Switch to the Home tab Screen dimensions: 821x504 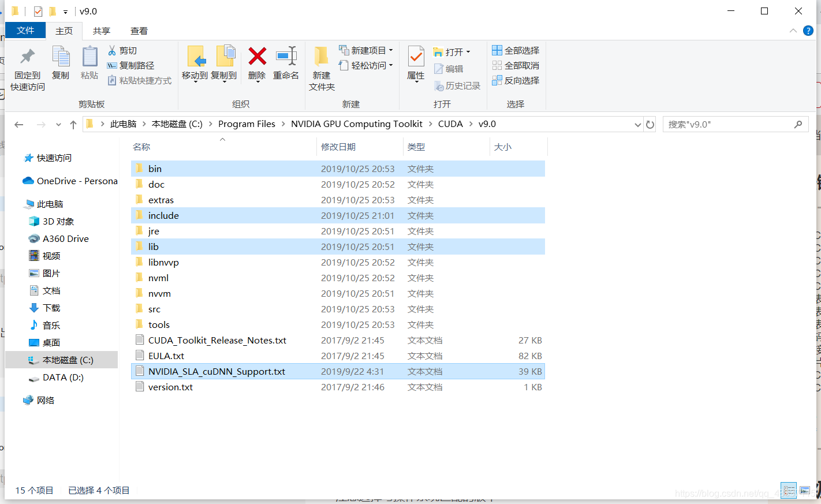click(x=64, y=31)
